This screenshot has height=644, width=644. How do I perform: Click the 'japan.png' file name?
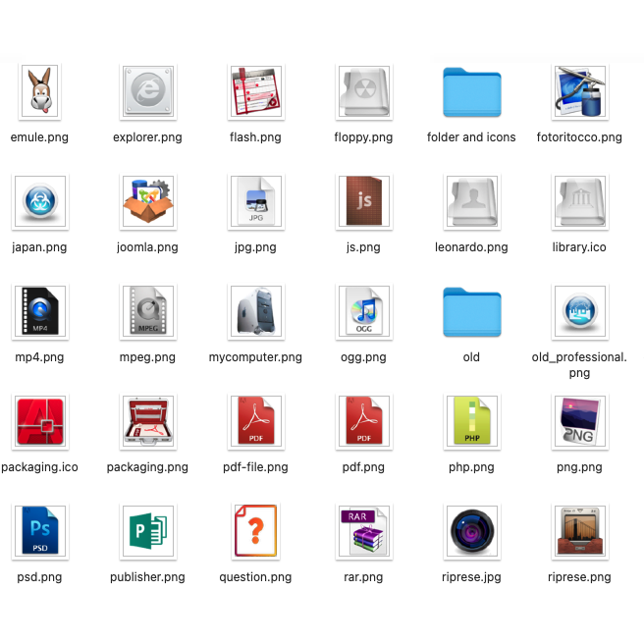click(x=39, y=247)
